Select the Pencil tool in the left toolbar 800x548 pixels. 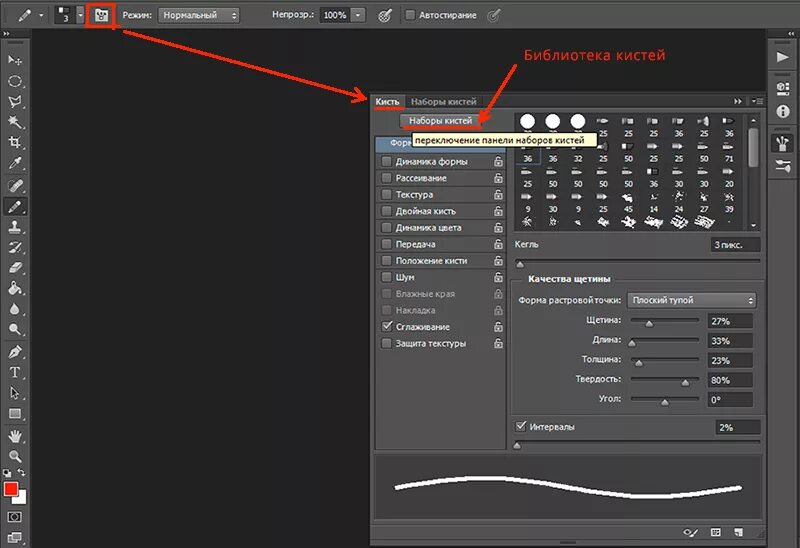pos(15,207)
